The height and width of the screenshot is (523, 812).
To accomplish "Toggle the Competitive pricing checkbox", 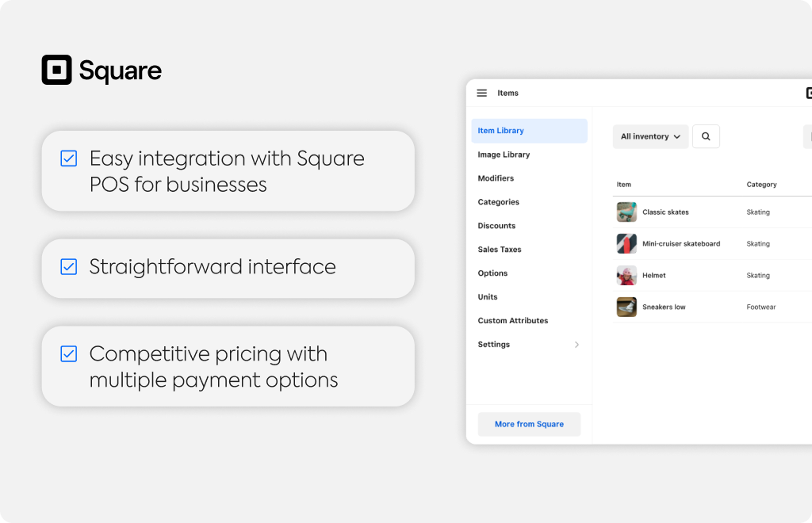I will pos(69,354).
